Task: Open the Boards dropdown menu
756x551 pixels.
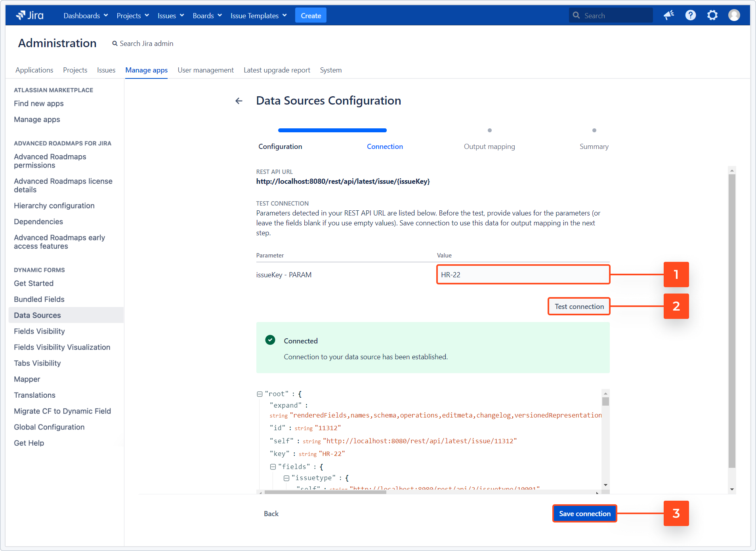Action: pyautogui.click(x=207, y=15)
